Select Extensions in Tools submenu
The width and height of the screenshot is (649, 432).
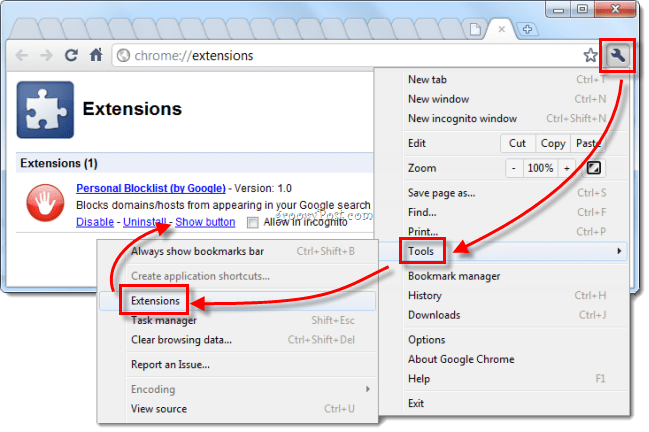237,301
